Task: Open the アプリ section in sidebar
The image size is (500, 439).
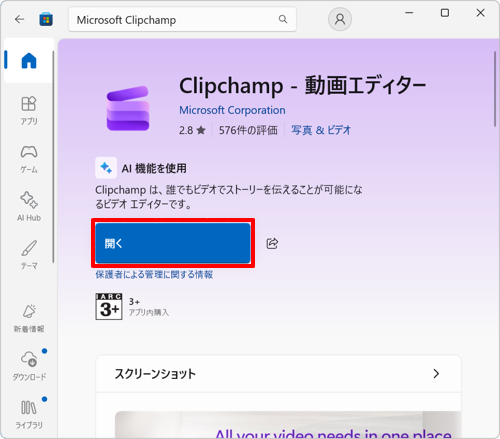Action: click(x=29, y=111)
